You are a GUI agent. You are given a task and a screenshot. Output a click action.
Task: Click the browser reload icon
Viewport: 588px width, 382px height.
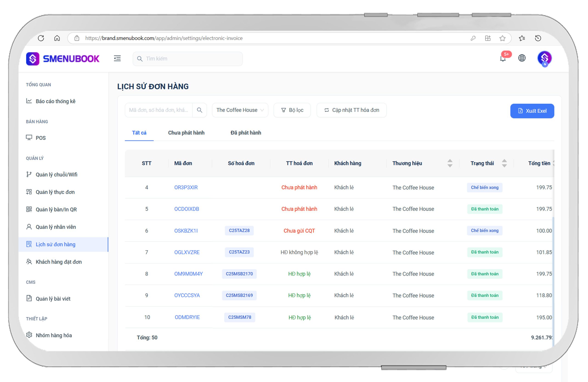[x=41, y=38]
